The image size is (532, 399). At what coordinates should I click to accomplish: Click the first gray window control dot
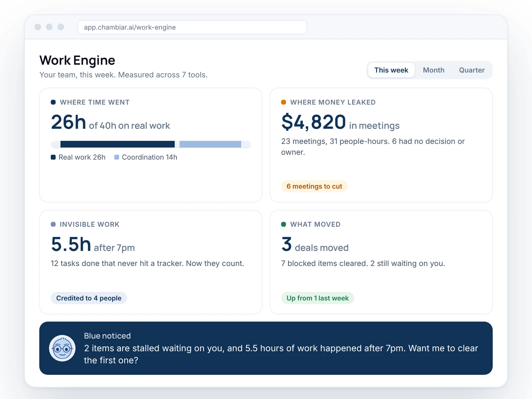(x=38, y=27)
